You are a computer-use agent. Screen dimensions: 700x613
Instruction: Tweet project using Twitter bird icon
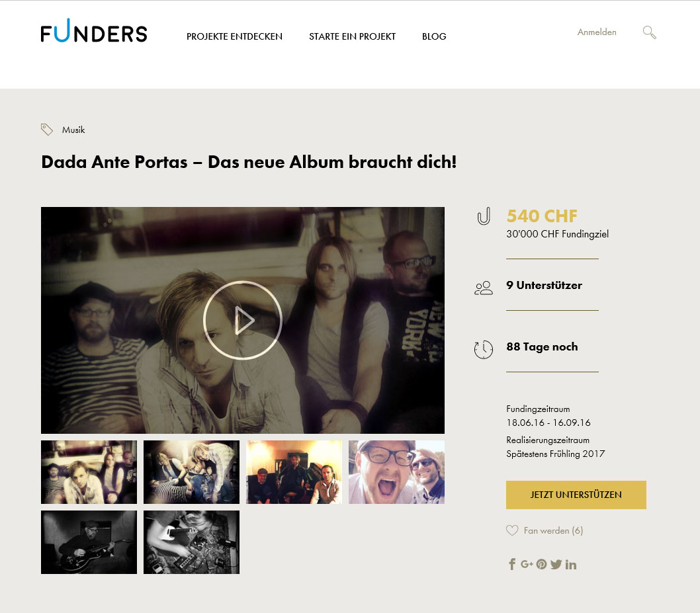[556, 564]
